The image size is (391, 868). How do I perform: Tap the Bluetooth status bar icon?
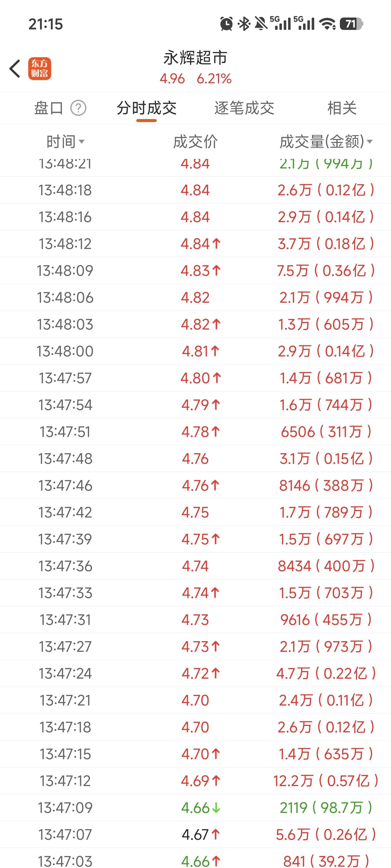click(x=244, y=24)
